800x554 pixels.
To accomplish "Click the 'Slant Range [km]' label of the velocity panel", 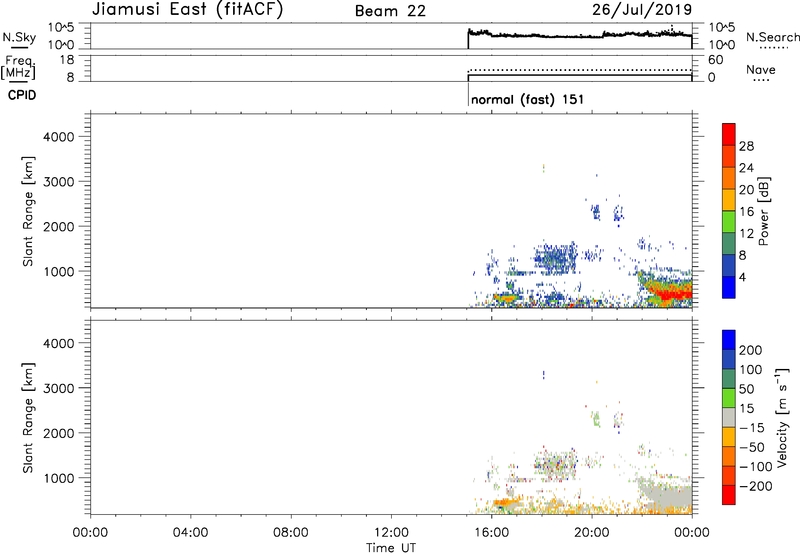I will 28,418.
